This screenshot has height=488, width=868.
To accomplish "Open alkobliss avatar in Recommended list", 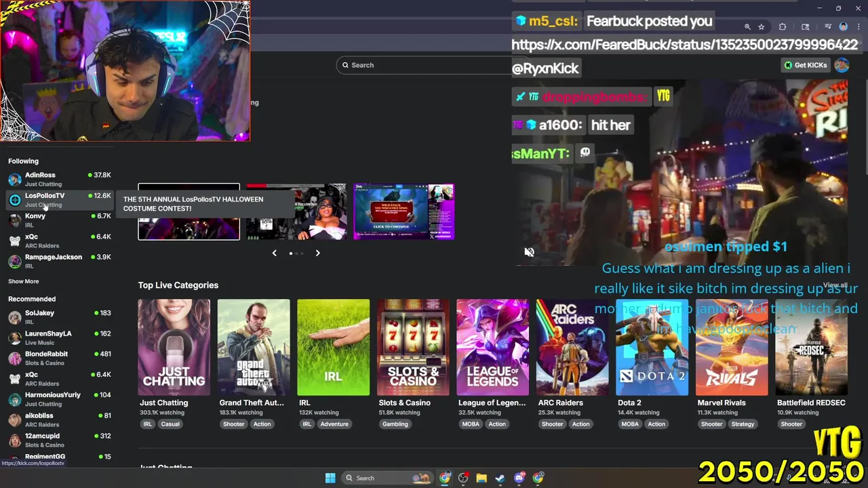I will [15, 420].
